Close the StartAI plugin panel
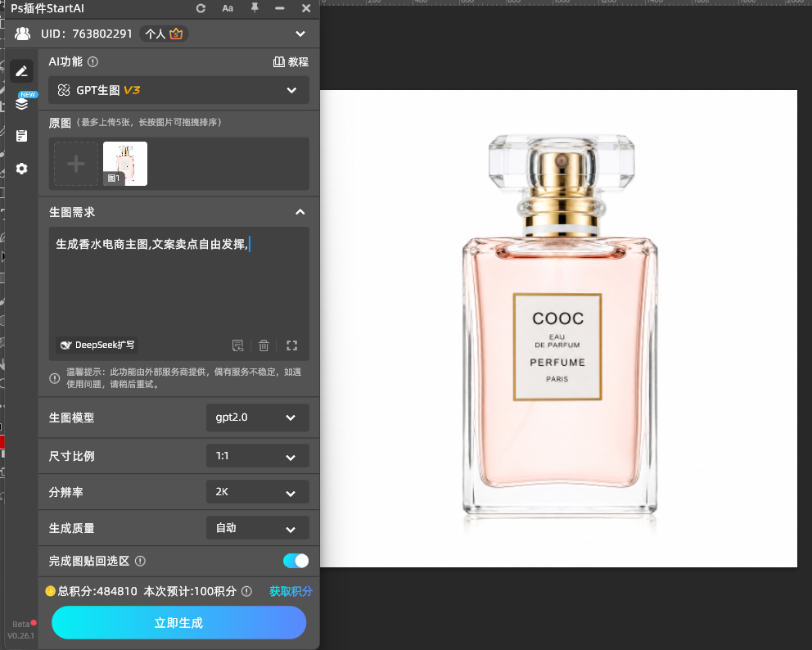Viewport: 812px width, 650px height. pos(306,8)
